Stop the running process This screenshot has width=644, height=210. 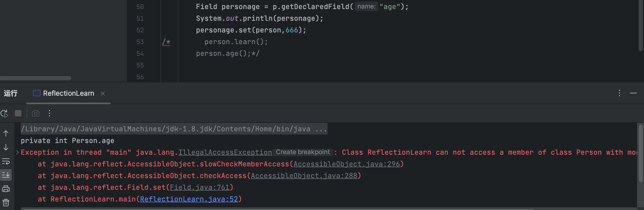click(18, 114)
